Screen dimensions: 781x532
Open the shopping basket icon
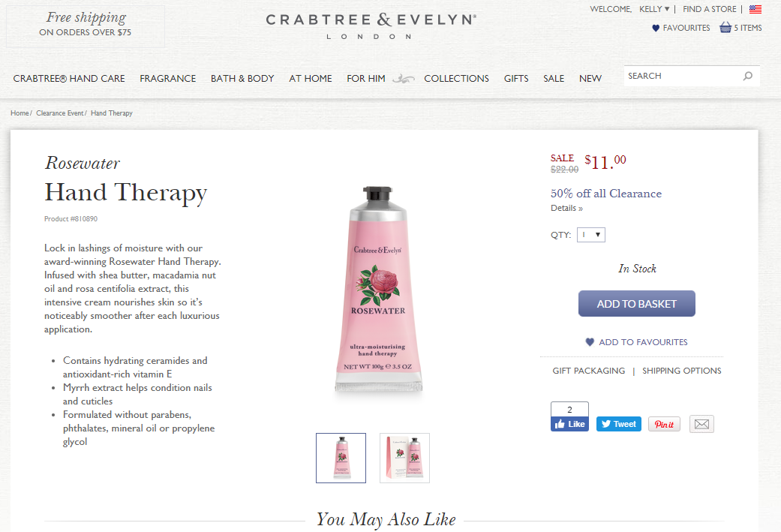725,28
